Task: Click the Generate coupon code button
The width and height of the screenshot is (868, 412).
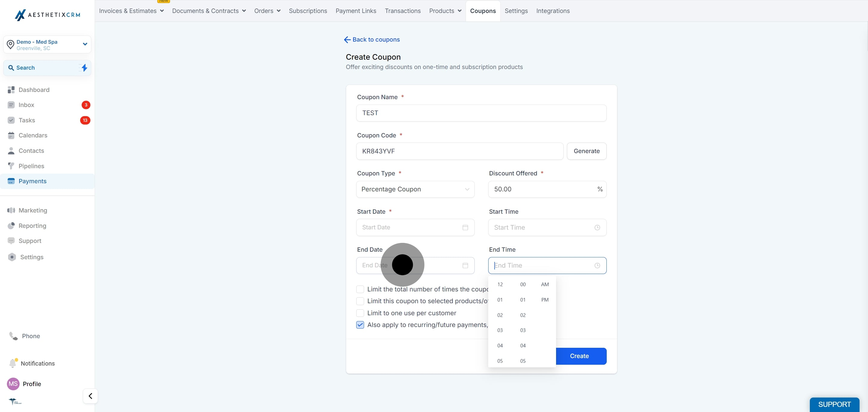Action: click(x=586, y=151)
